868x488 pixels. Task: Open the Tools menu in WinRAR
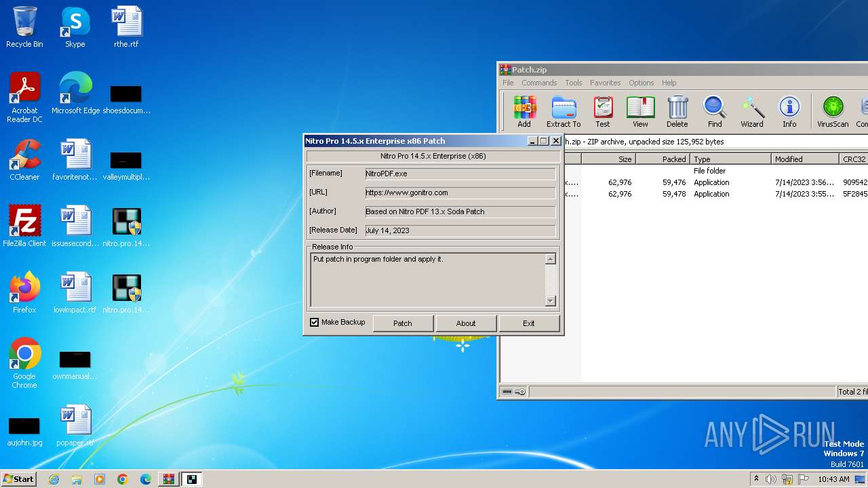pos(574,83)
